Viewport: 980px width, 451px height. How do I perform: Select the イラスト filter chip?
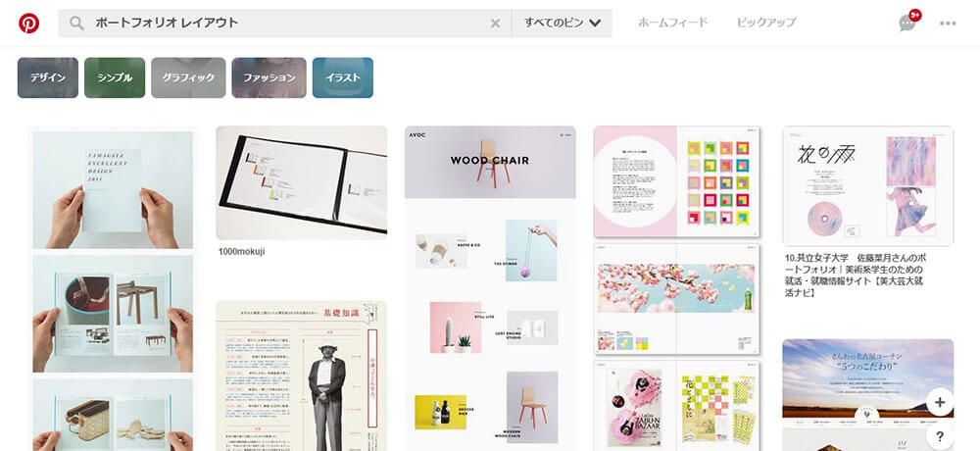click(x=342, y=77)
